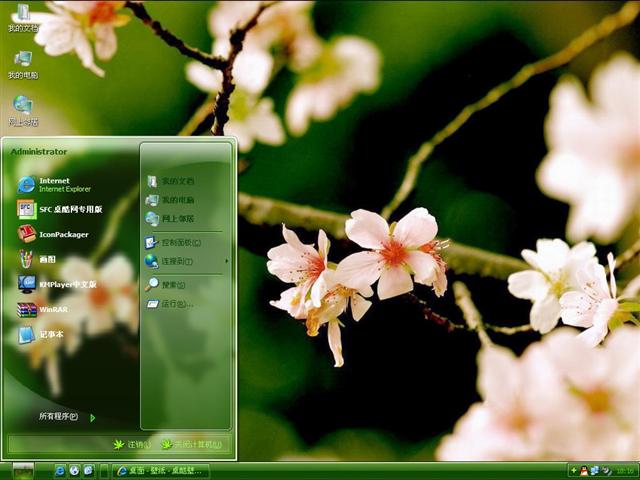Click 关闭计算机 (Shut Down) button

191,444
